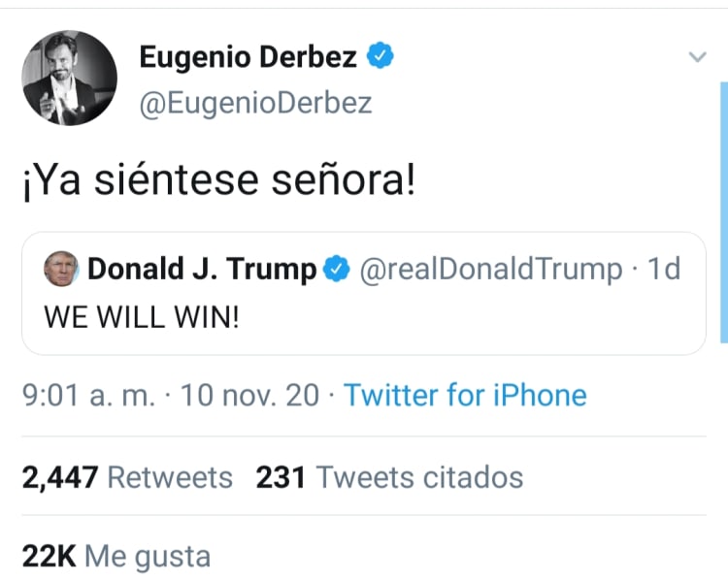Open the "Twitter for iPhone" source link

[465, 395]
